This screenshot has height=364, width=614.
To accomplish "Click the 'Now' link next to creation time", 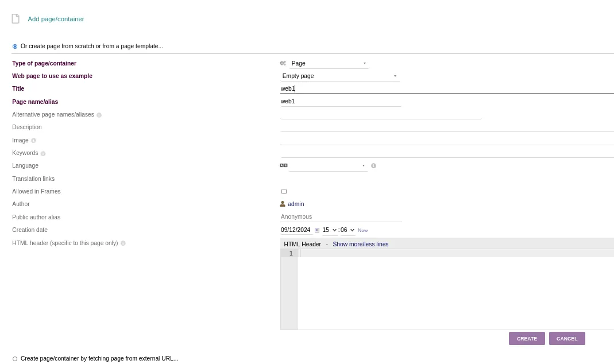I will coord(362,231).
